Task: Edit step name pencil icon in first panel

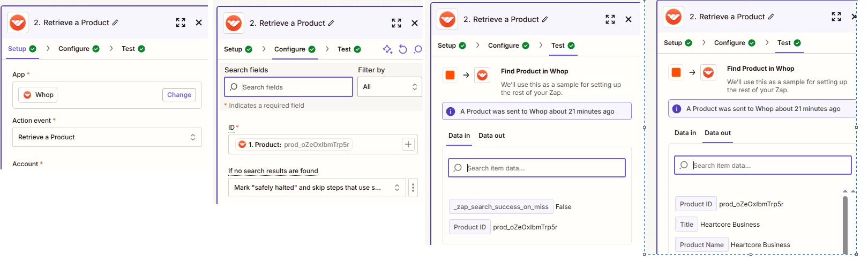Action: pyautogui.click(x=115, y=23)
